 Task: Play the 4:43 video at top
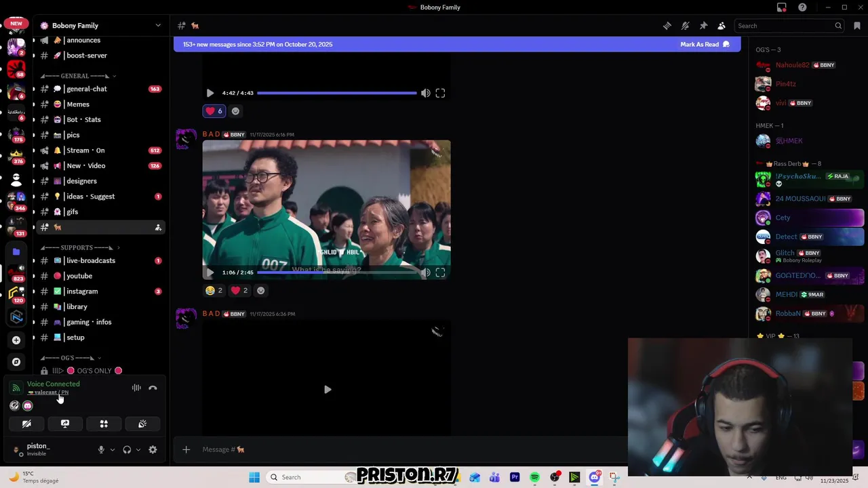tap(210, 93)
